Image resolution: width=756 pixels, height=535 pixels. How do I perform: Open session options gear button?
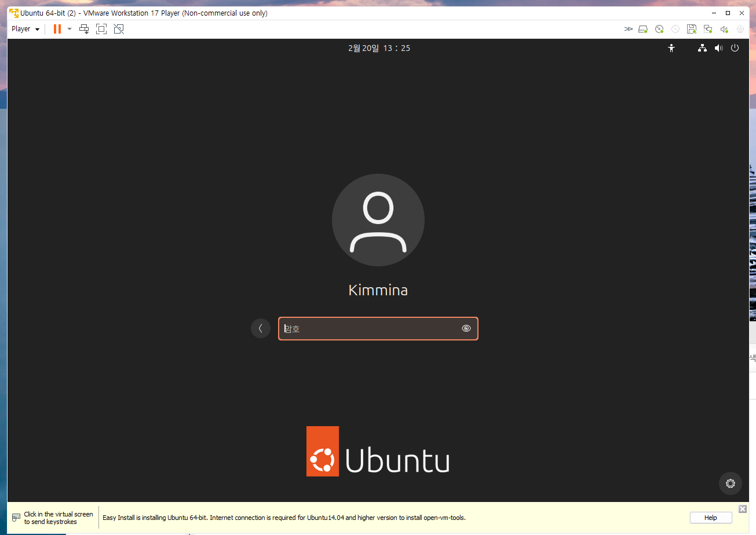click(731, 483)
